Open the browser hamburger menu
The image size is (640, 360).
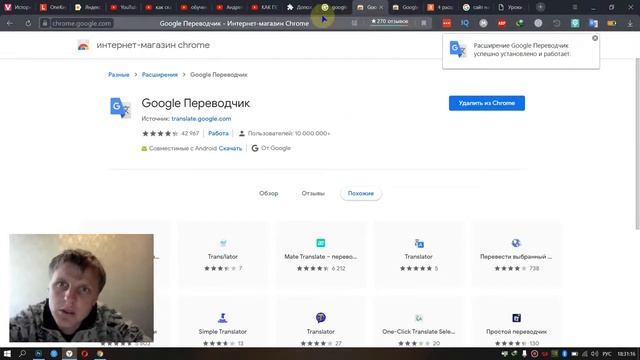(x=575, y=7)
